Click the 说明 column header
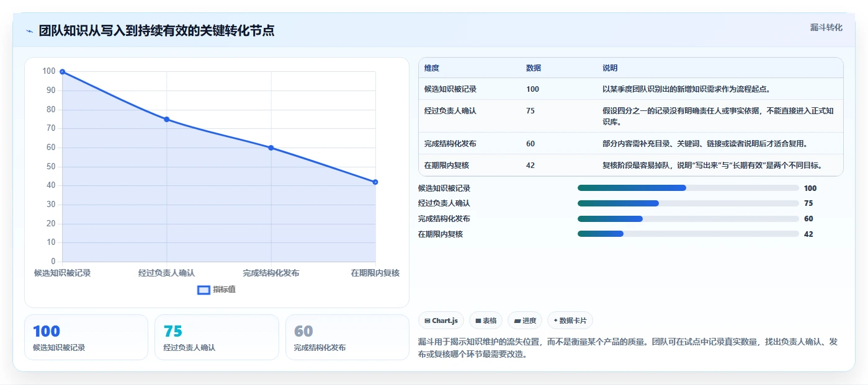The width and height of the screenshot is (868, 385). 610,68
